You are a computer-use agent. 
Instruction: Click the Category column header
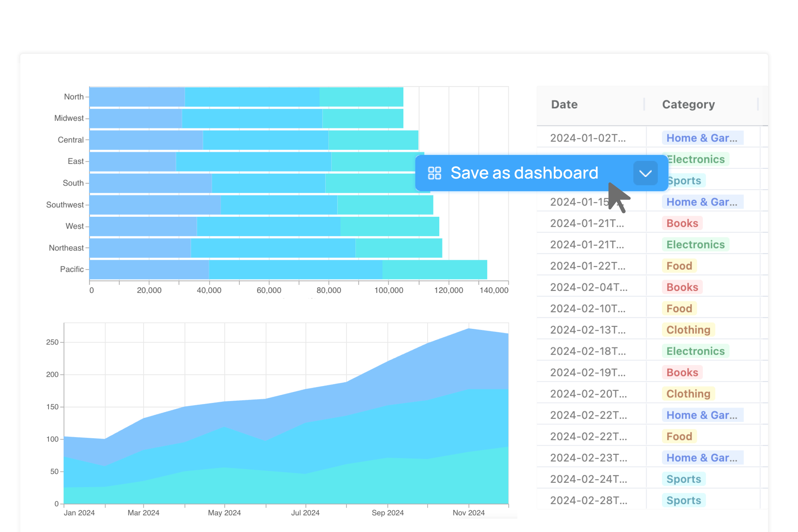coord(688,104)
